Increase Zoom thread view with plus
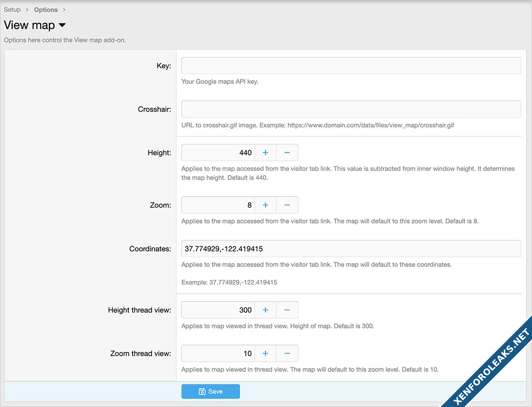Screen dimensions: 532x407 coord(265,353)
